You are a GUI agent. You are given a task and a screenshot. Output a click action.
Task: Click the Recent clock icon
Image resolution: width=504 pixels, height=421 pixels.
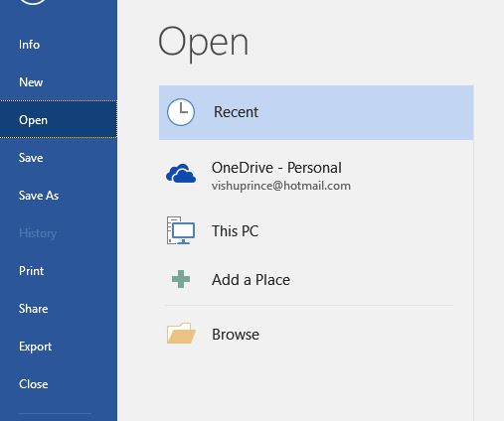(x=181, y=112)
